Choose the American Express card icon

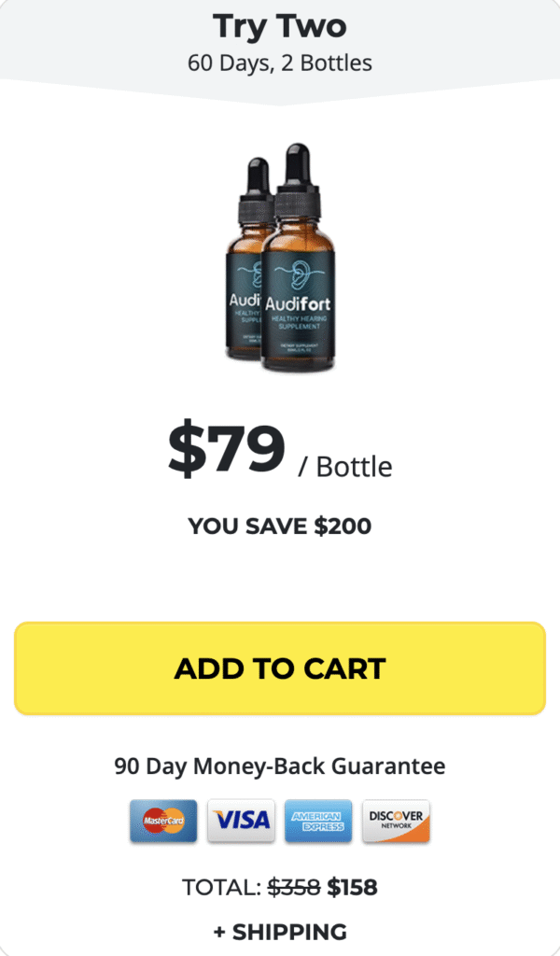(318, 821)
